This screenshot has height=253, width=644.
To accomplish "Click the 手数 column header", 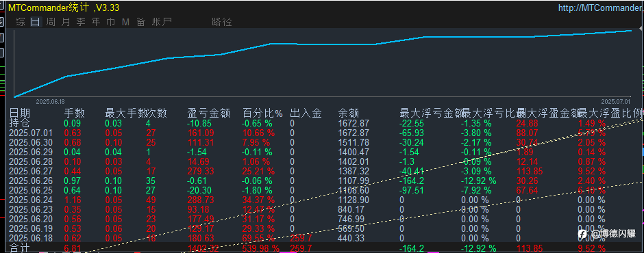I will 75,114.
